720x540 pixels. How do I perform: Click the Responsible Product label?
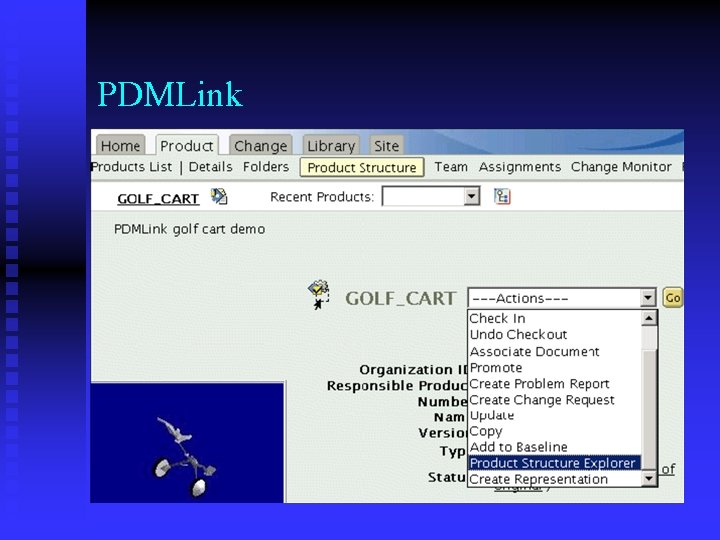(x=397, y=386)
